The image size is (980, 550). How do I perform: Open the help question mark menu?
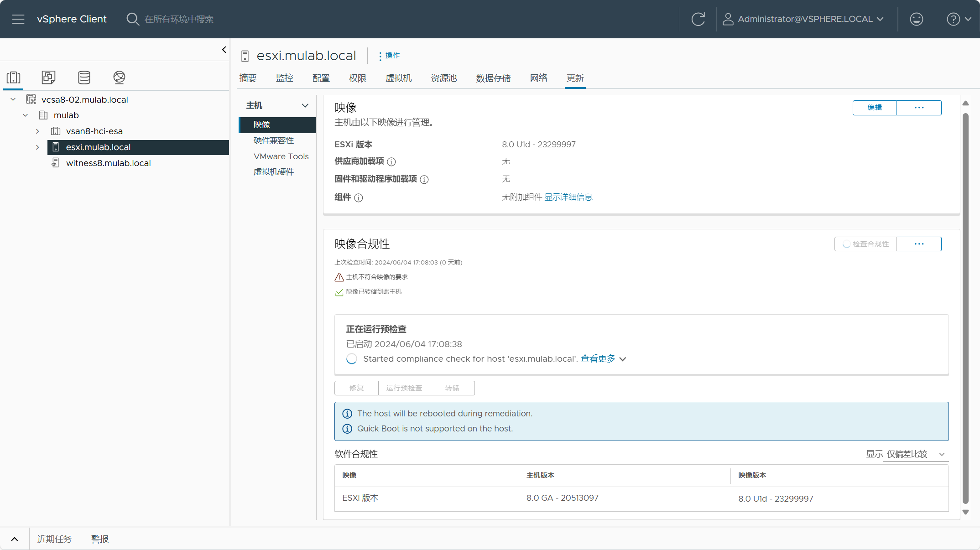coord(959,19)
